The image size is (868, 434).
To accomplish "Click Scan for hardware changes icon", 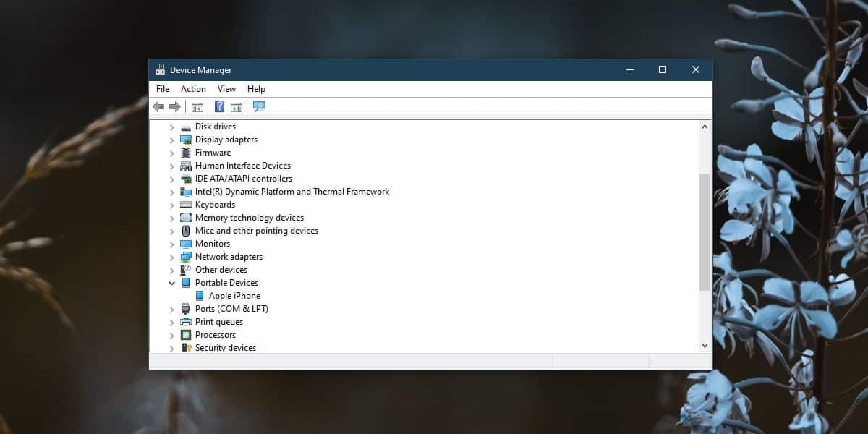I will [259, 106].
